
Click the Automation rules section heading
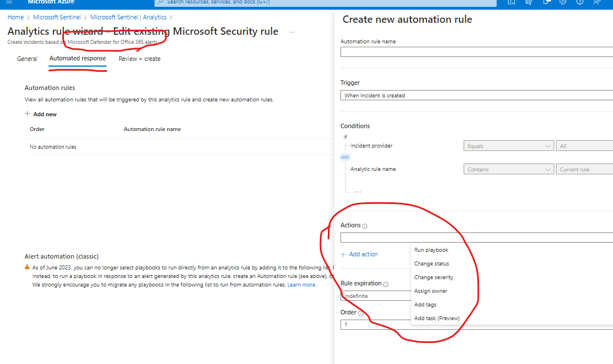50,88
